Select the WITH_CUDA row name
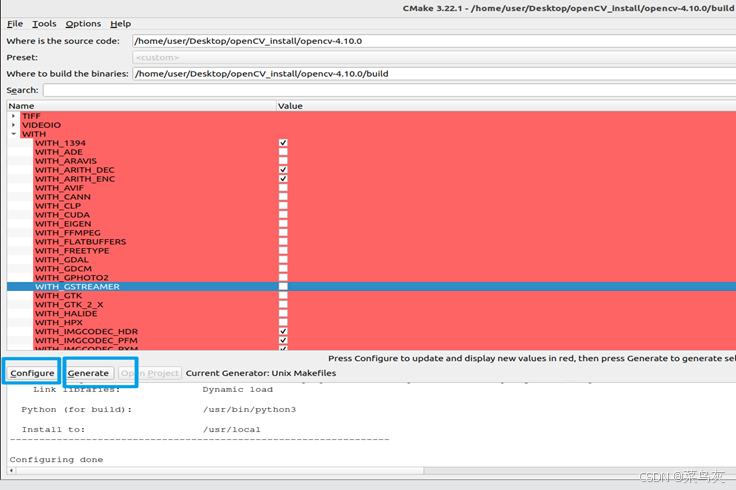This screenshot has height=490, width=736. pos(62,214)
